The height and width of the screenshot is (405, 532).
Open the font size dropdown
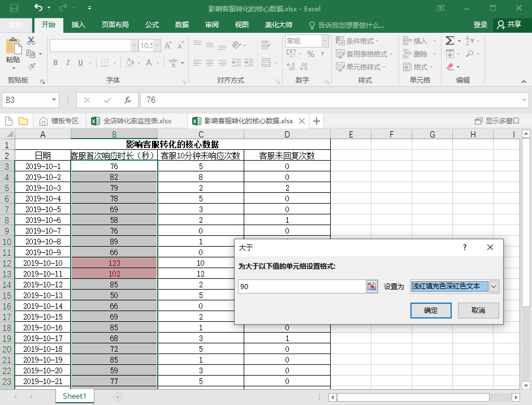pyautogui.click(x=157, y=45)
